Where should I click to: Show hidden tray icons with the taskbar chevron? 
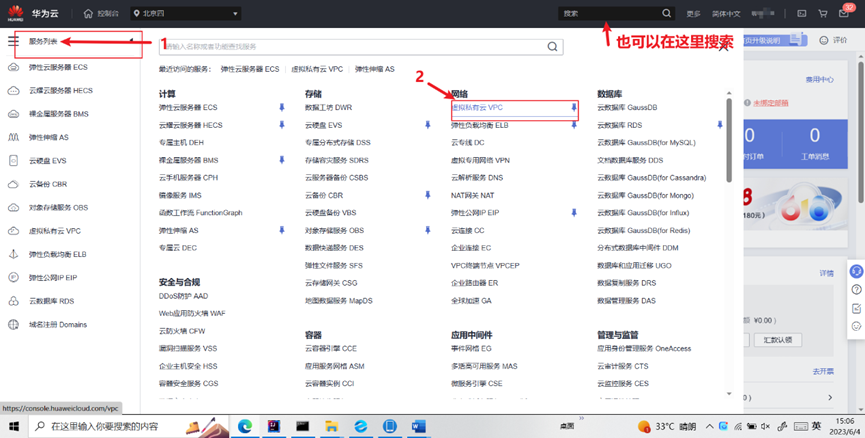coord(709,426)
